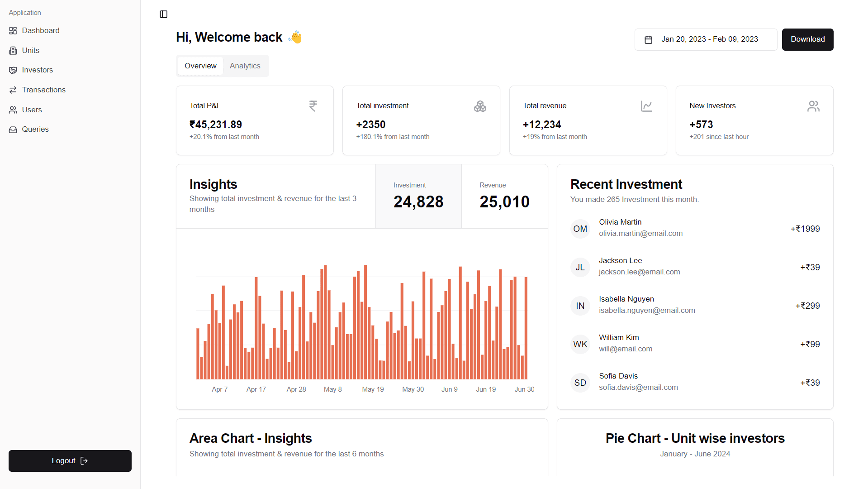Toggle the Revenue series in Insights chart
The image size is (868, 489).
click(504, 197)
